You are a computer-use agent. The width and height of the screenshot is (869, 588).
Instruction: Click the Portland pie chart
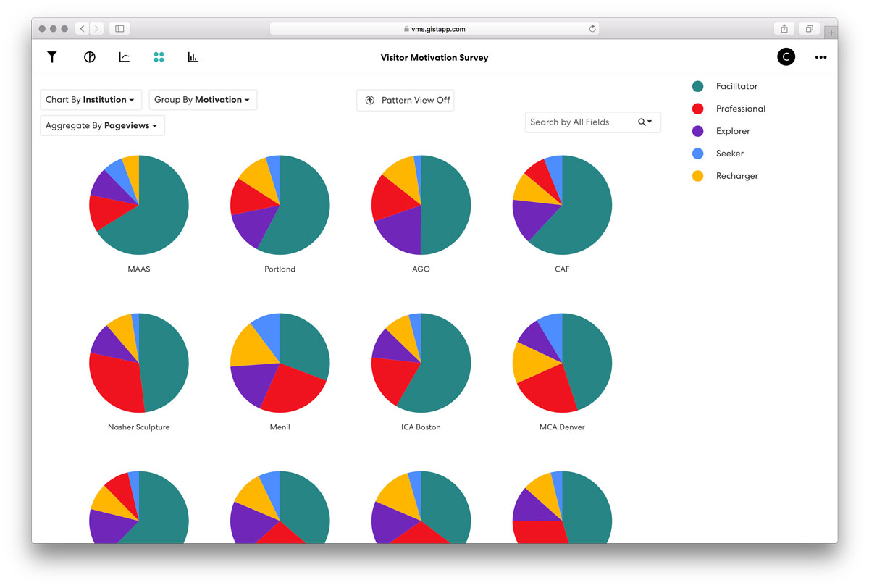click(x=280, y=205)
